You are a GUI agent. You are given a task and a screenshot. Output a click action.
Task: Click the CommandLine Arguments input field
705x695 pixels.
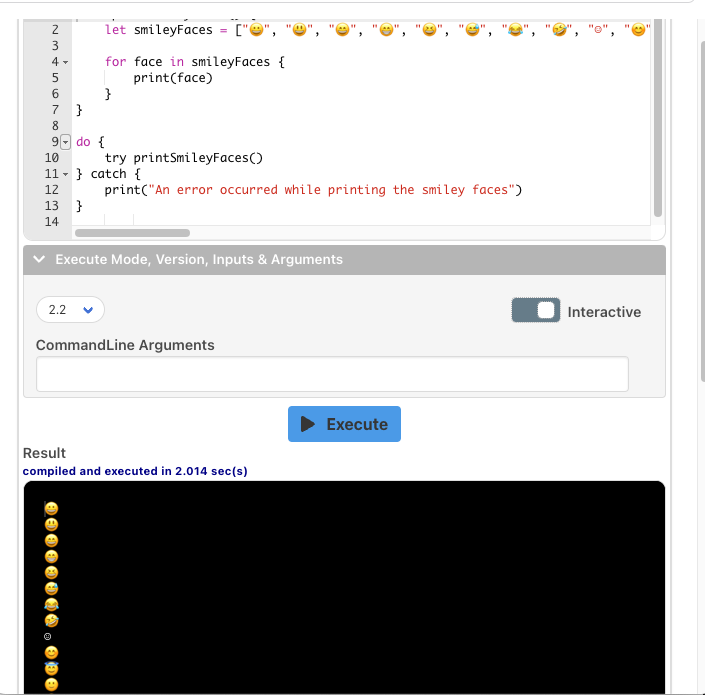click(332, 374)
